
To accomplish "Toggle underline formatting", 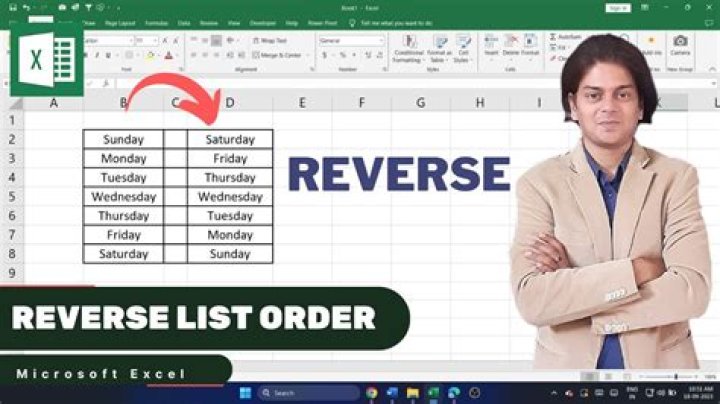I will (108, 56).
